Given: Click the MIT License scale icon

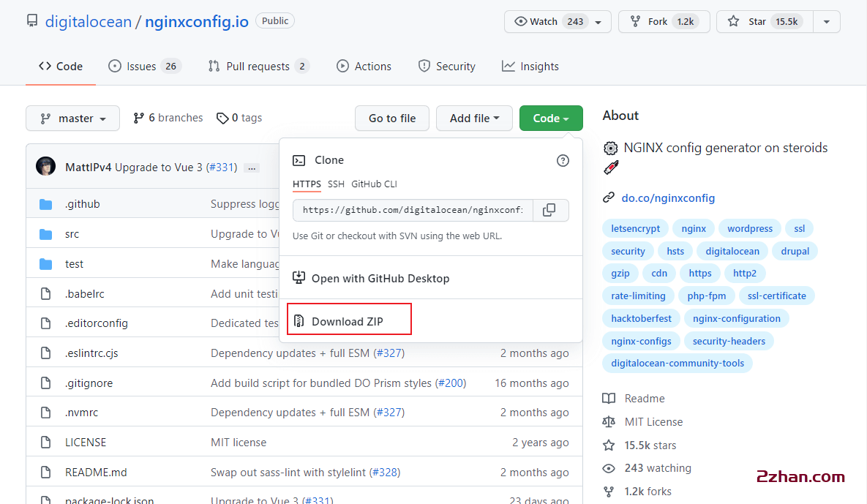Looking at the screenshot, I should 609,422.
